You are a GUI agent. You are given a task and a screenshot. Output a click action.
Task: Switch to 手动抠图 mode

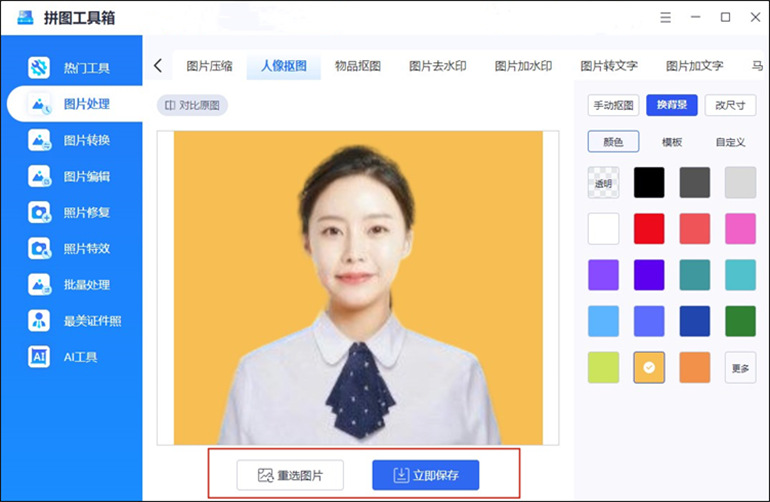[x=614, y=105]
